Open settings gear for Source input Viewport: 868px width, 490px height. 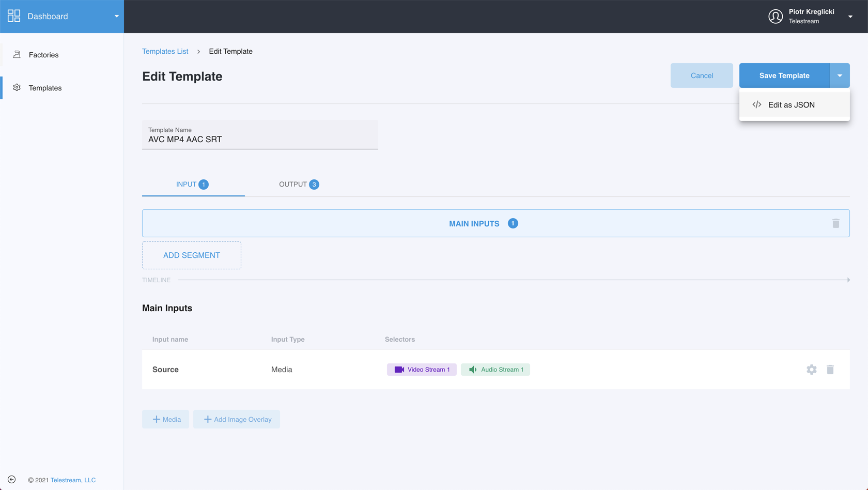pyautogui.click(x=812, y=370)
